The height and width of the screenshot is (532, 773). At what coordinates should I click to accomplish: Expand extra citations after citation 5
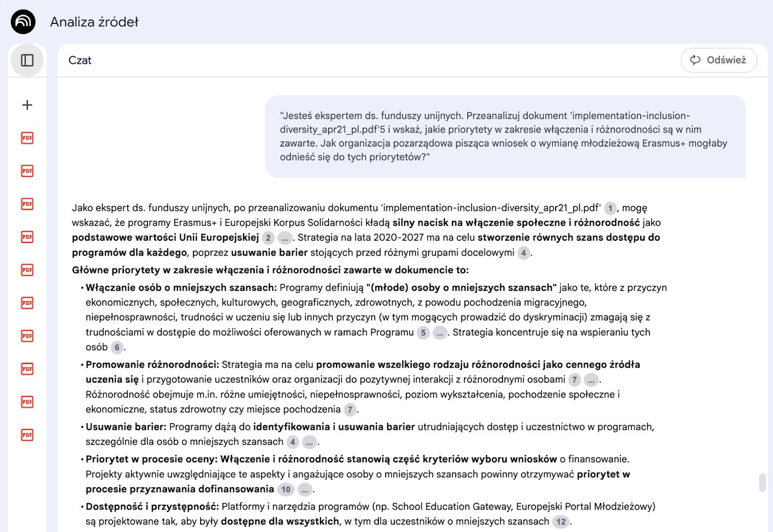tap(439, 333)
